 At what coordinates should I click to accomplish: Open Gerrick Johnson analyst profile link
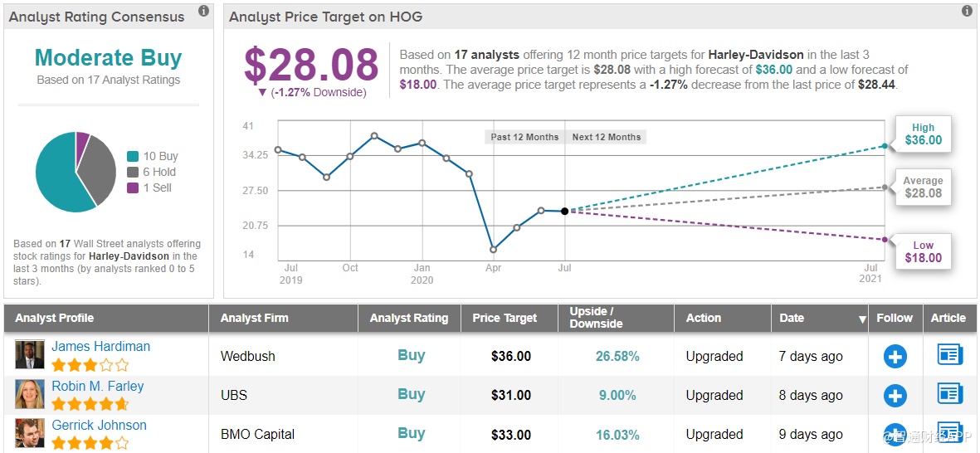coord(99,426)
